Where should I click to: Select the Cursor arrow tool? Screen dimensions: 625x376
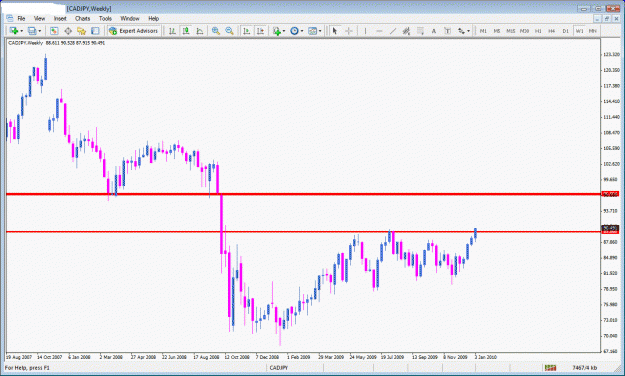(335, 31)
